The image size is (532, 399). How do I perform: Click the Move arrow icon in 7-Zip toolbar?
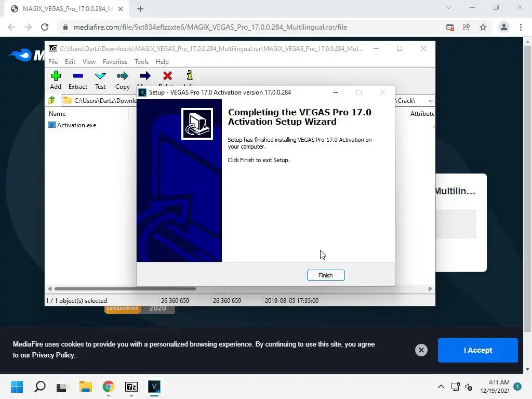tap(145, 76)
